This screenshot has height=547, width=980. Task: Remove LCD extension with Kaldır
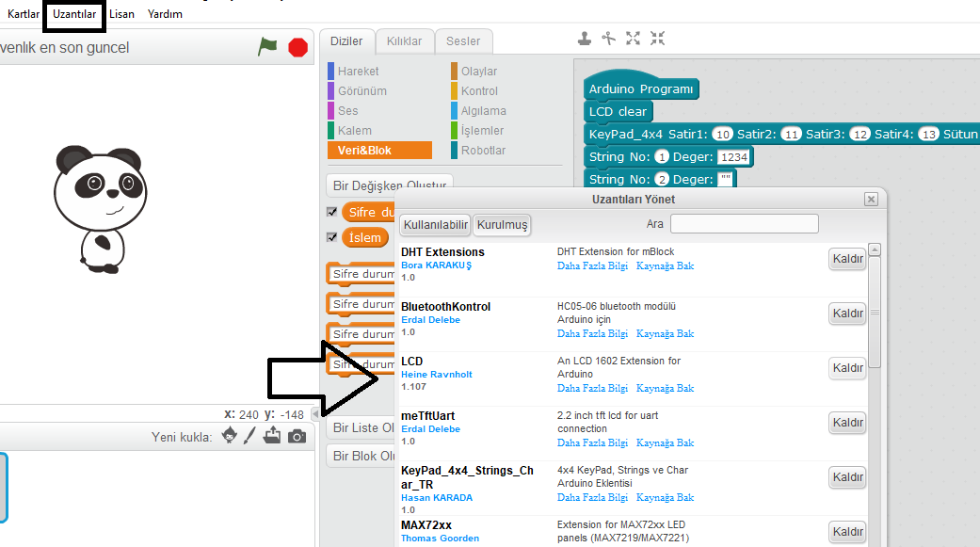(x=847, y=368)
